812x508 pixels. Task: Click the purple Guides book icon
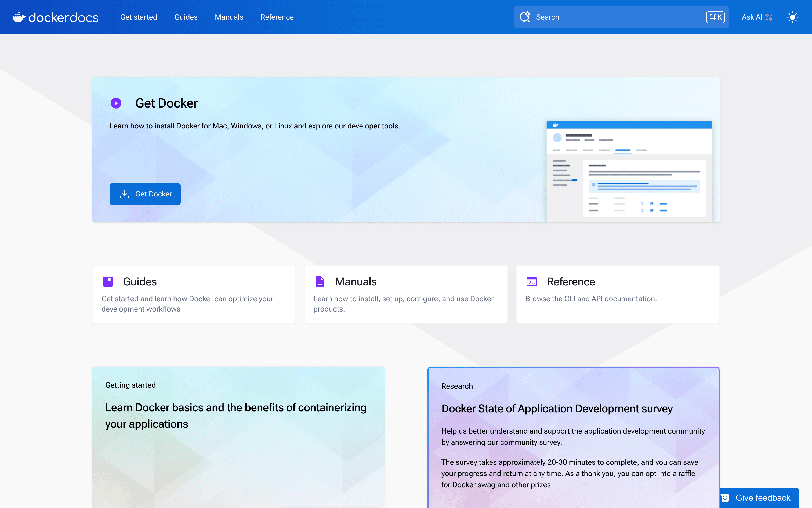[108, 282]
